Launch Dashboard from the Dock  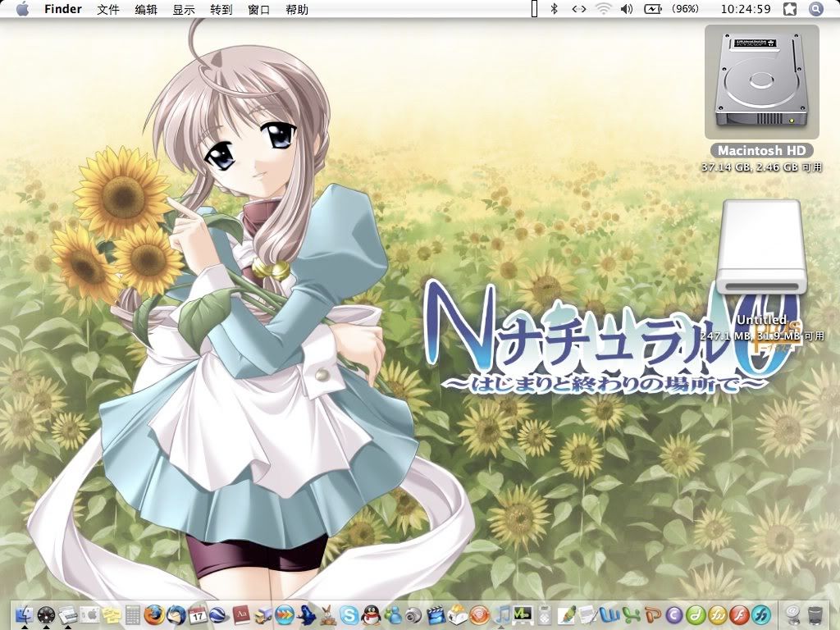[x=46, y=615]
